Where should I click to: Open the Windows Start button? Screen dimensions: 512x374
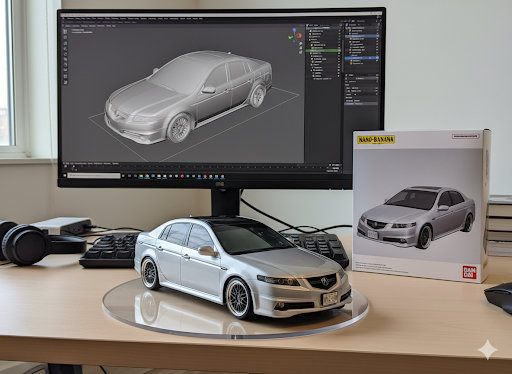pos(65,175)
